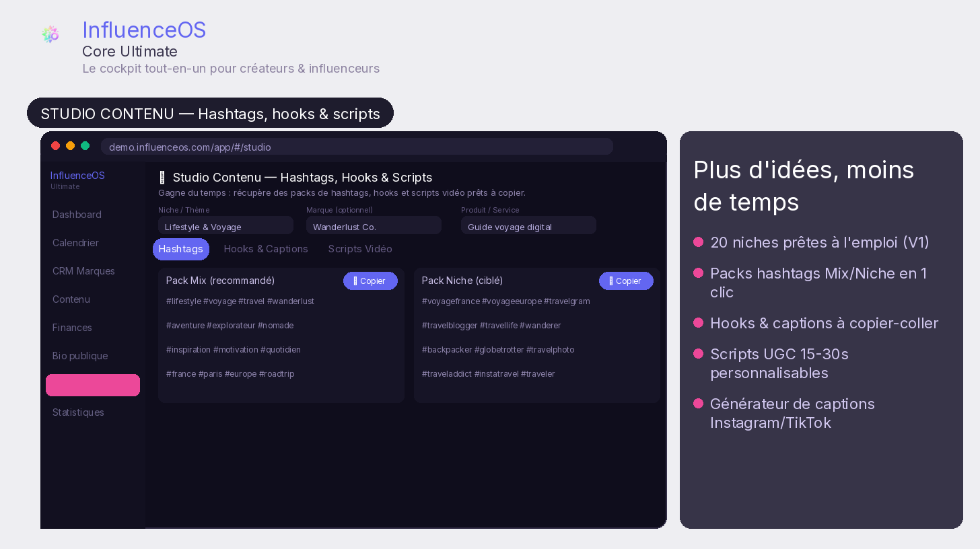The width and height of the screenshot is (980, 549).
Task: Click the Marque (optionnel) field
Action: [374, 226]
